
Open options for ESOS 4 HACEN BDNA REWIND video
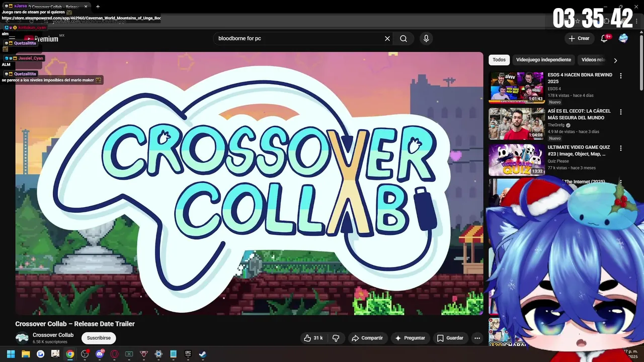point(621,76)
